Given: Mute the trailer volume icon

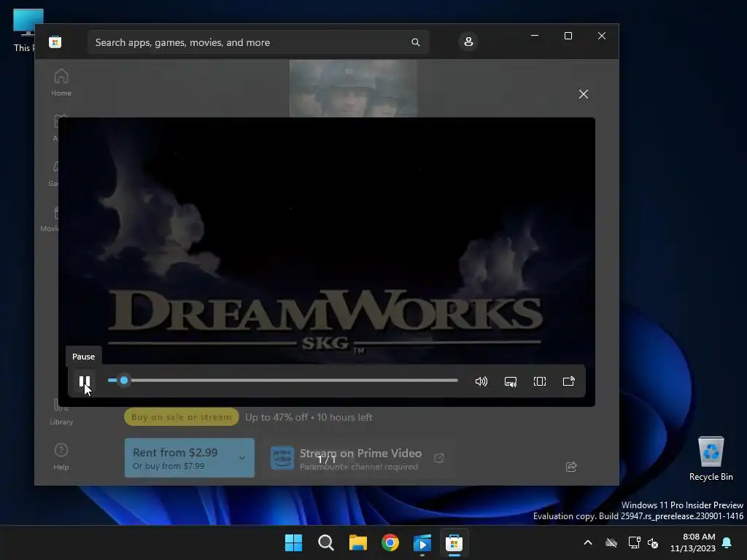Looking at the screenshot, I should tap(481, 381).
